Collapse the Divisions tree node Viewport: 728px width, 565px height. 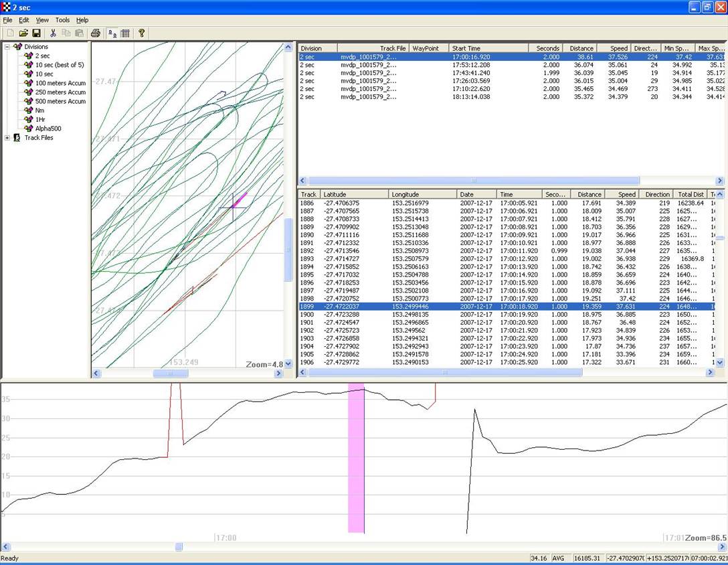click(x=7, y=47)
